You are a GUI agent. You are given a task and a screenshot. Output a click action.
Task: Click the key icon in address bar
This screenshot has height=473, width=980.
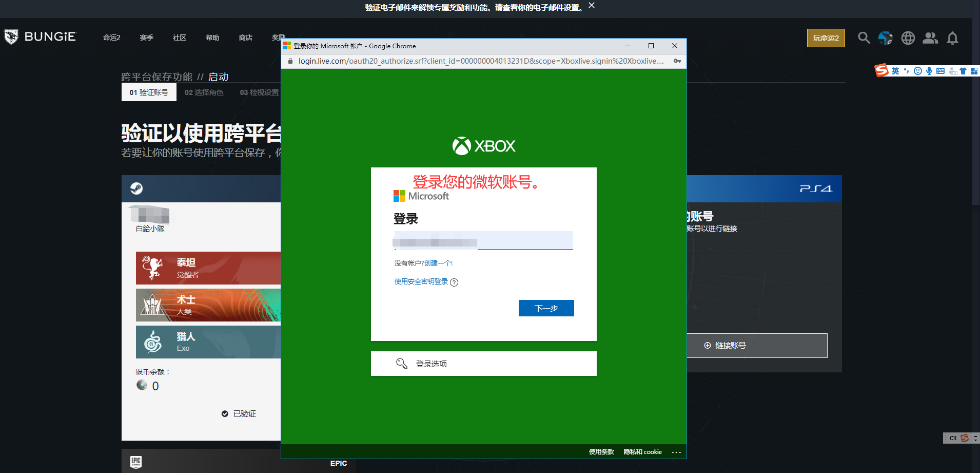pyautogui.click(x=677, y=61)
